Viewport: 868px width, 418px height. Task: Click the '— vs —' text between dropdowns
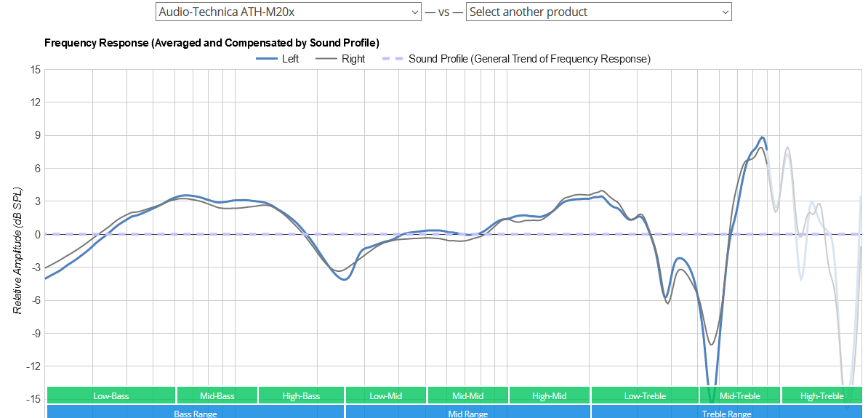pos(443,12)
